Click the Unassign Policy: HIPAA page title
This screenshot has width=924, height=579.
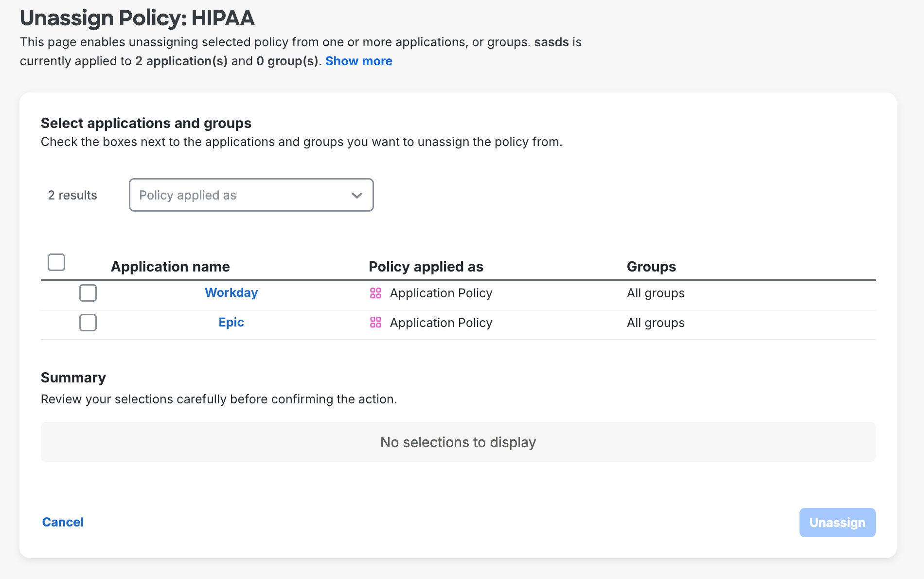137,18
